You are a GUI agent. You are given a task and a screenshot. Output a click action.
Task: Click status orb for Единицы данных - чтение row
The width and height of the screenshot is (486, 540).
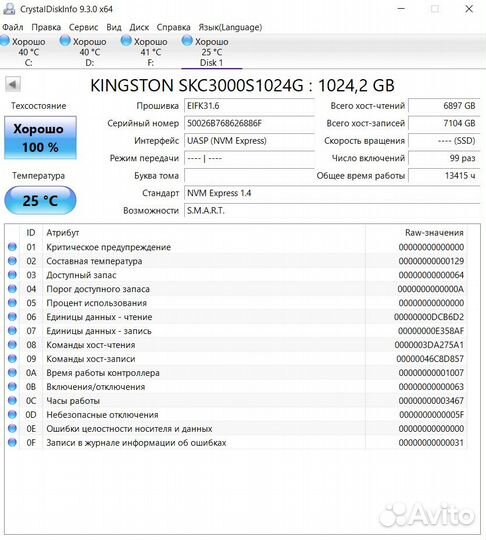click(x=12, y=317)
